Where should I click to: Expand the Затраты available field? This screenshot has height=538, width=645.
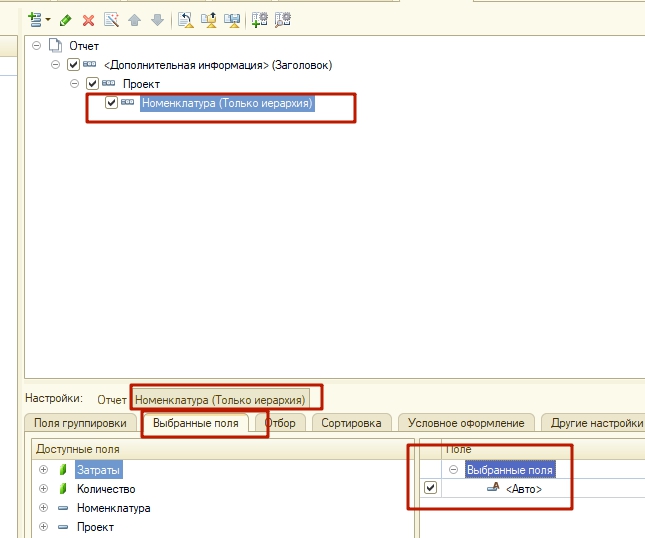43,470
